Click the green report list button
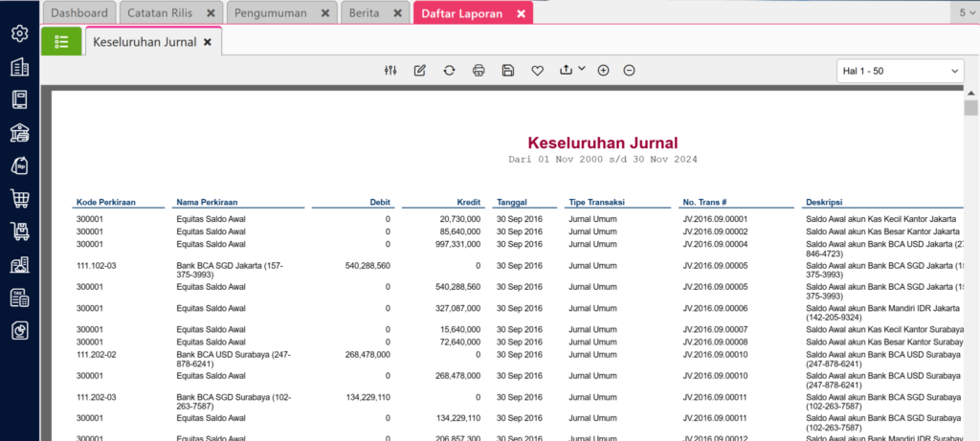Screen dimensions: 980x441 click(61, 42)
